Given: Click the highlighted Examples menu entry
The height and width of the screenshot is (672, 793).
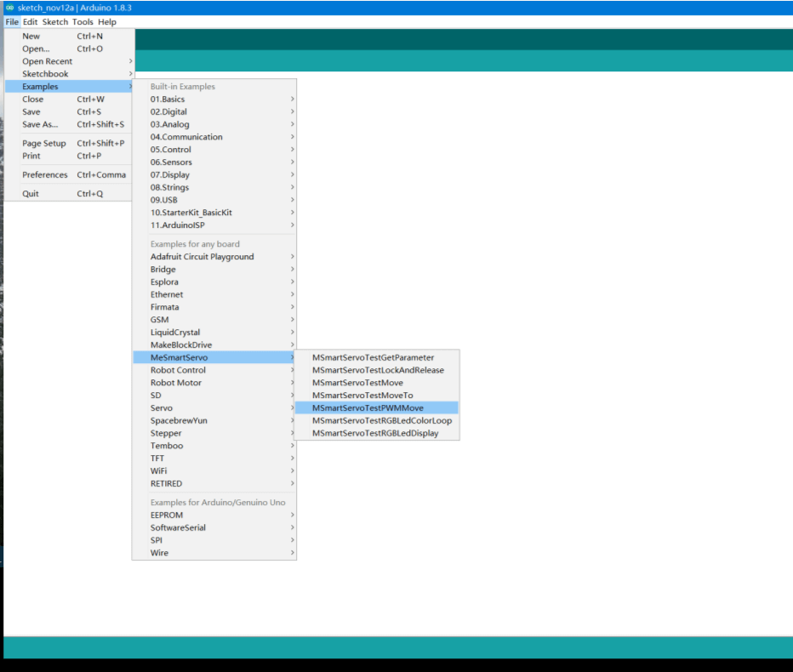Looking at the screenshot, I should pos(69,87).
